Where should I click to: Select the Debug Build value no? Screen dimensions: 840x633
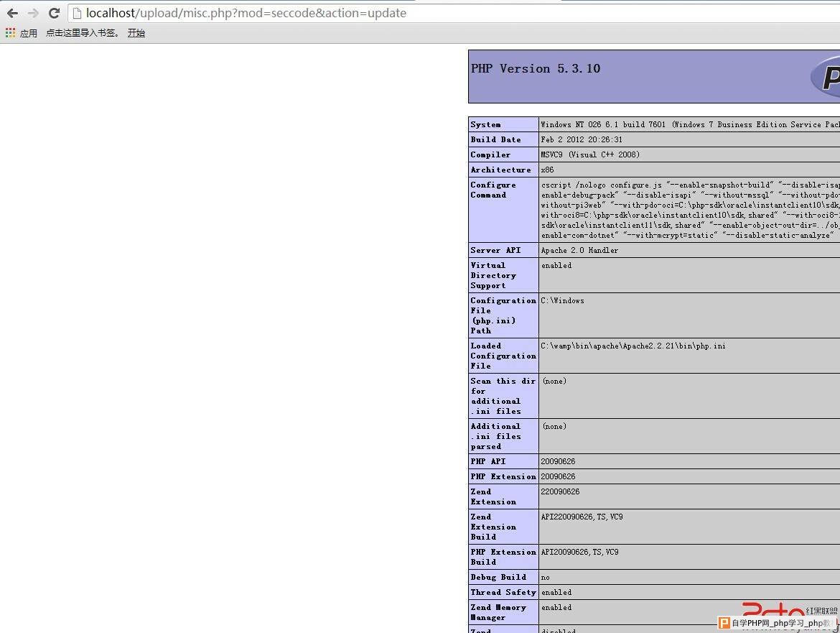point(545,578)
